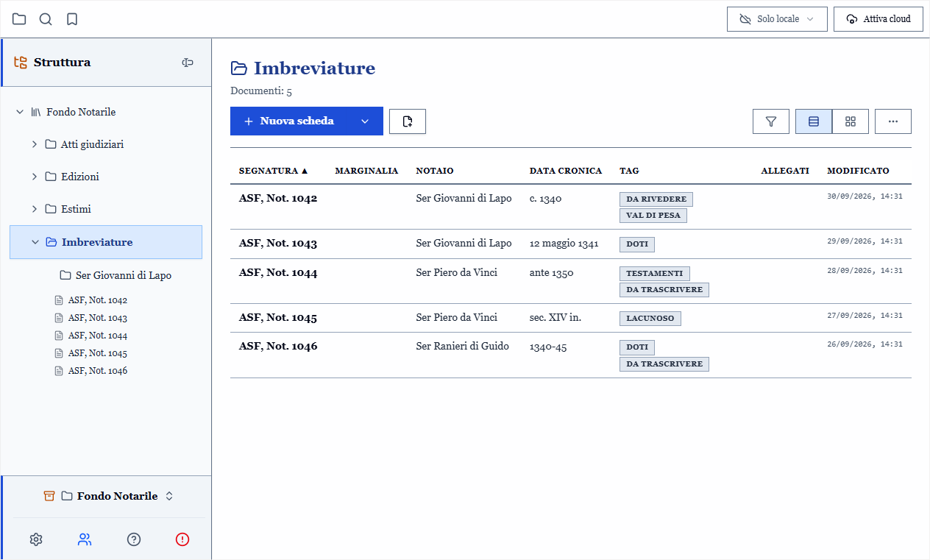This screenshot has width=930, height=560.
Task: Click the red alert warning icon
Action: [182, 539]
